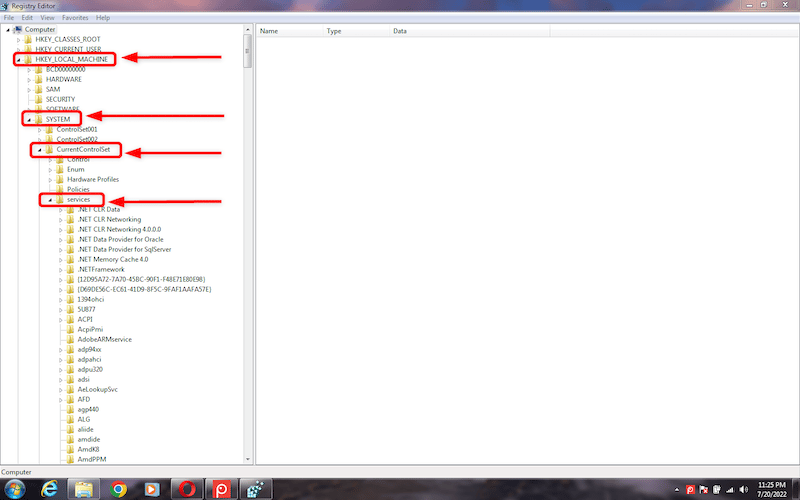The width and height of the screenshot is (800, 500).
Task: Open the Favorites menu
Action: [75, 17]
